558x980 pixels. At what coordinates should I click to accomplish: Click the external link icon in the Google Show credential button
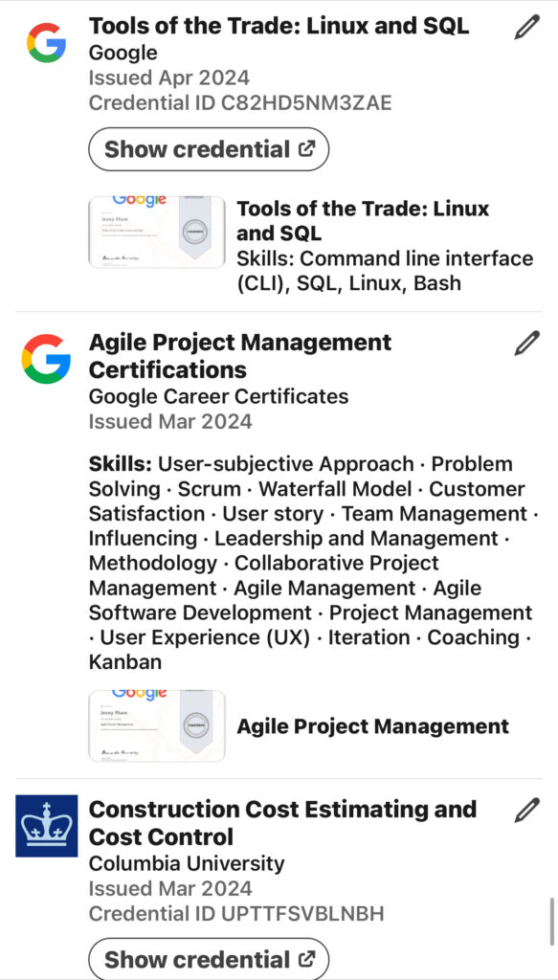(x=306, y=149)
